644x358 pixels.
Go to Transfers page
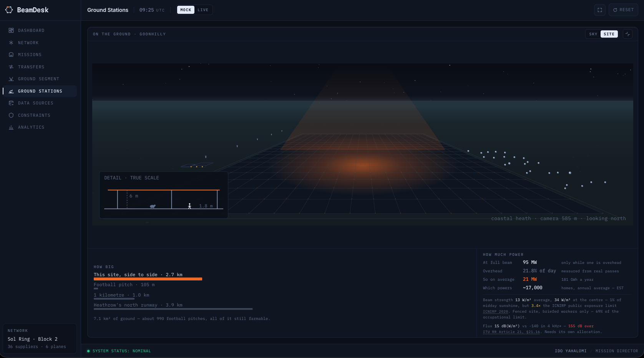point(40,67)
